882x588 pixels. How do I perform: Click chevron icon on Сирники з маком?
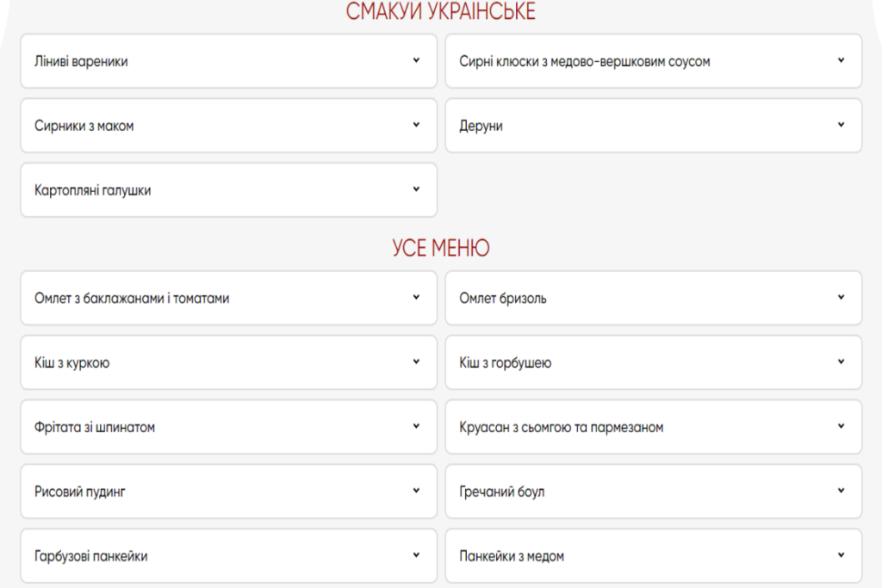pos(416,125)
